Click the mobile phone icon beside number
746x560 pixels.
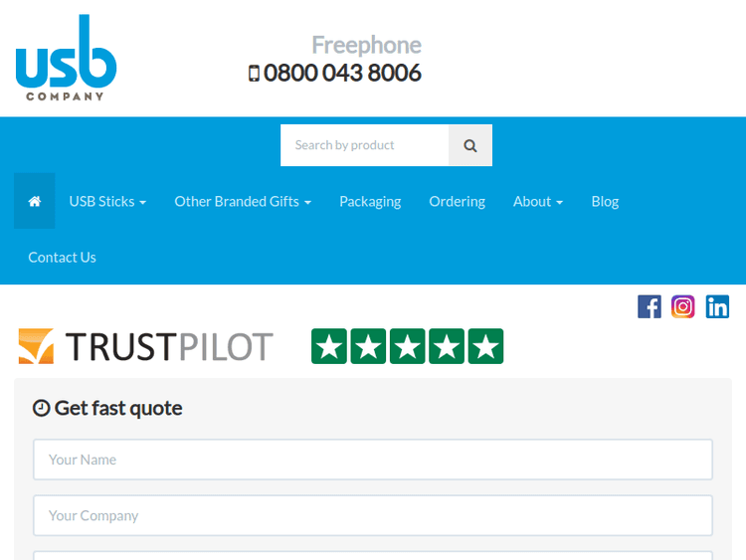click(x=254, y=74)
